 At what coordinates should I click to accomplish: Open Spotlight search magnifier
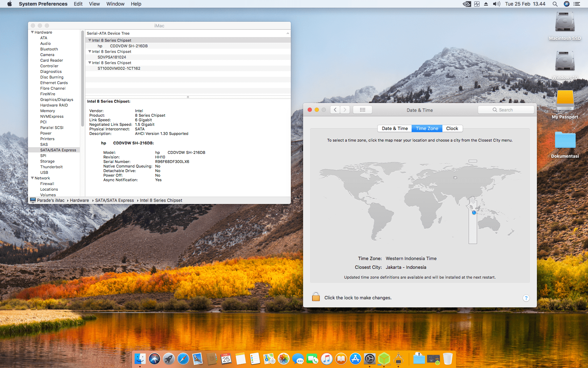pos(555,4)
